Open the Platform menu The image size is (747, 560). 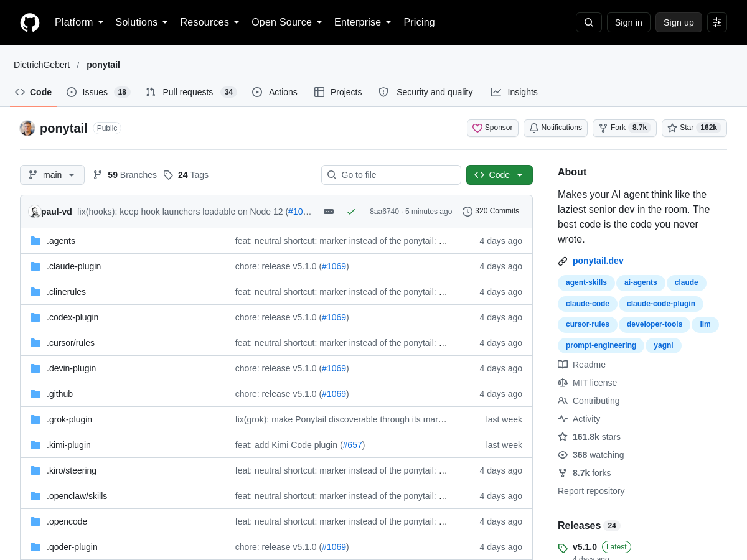[79, 22]
